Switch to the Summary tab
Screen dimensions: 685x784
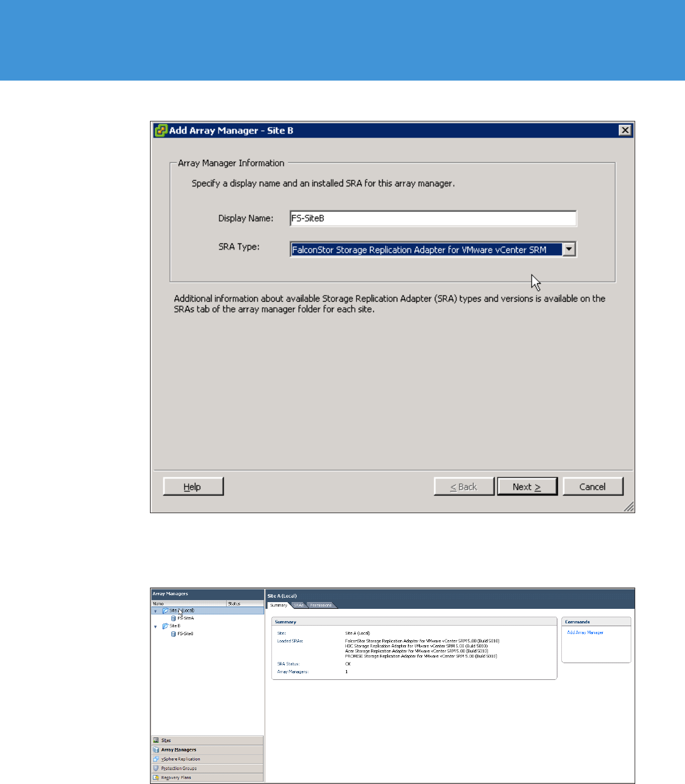point(279,605)
